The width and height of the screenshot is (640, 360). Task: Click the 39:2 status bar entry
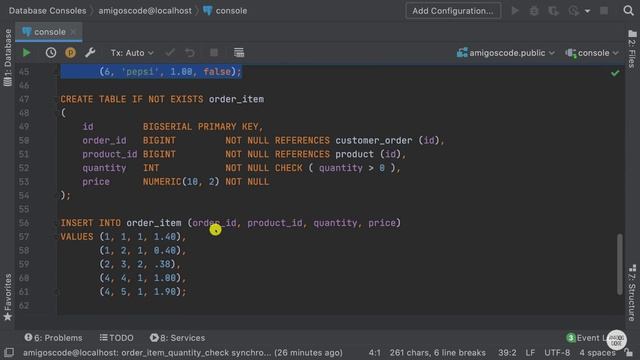tap(507, 353)
